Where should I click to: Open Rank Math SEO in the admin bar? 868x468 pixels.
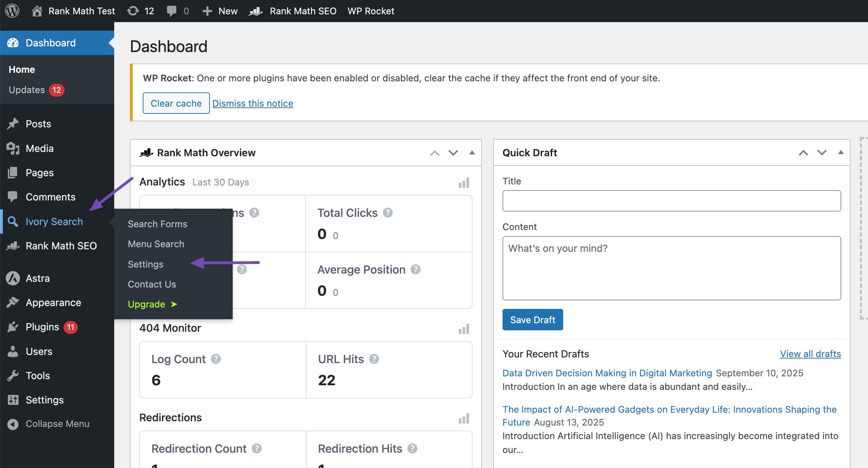(x=293, y=11)
